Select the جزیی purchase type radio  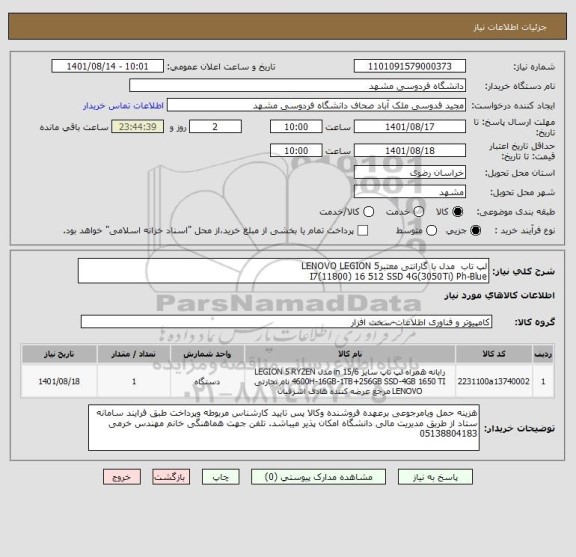475,231
